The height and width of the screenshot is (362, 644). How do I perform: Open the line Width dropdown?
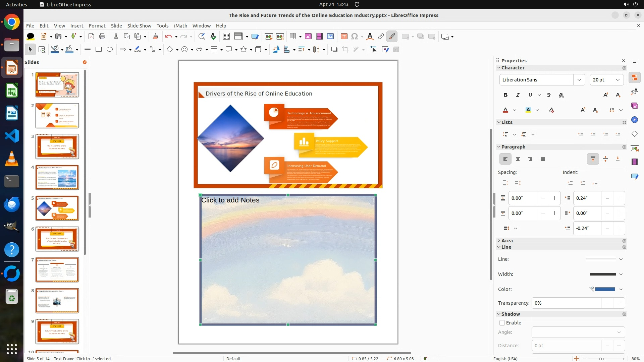621,274
